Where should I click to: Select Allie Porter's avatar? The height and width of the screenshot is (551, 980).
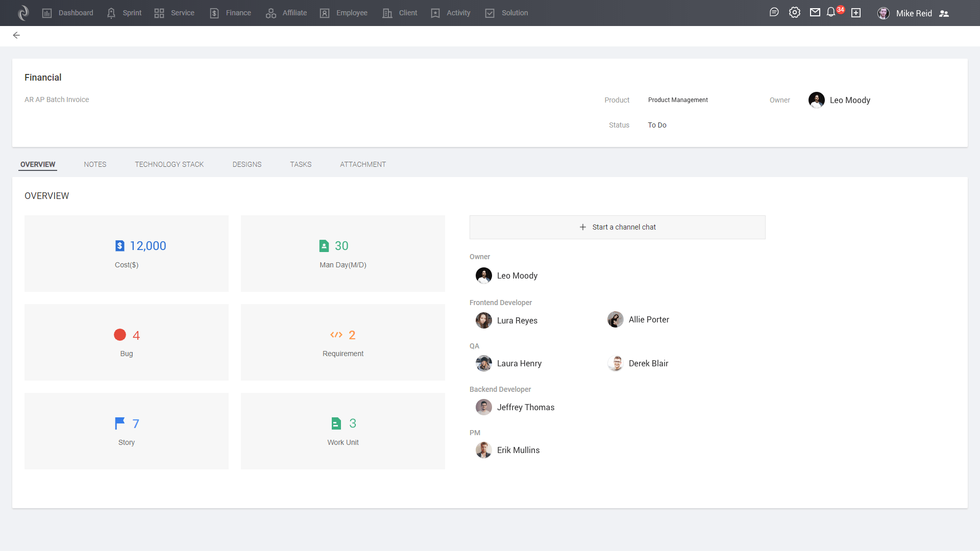615,320
